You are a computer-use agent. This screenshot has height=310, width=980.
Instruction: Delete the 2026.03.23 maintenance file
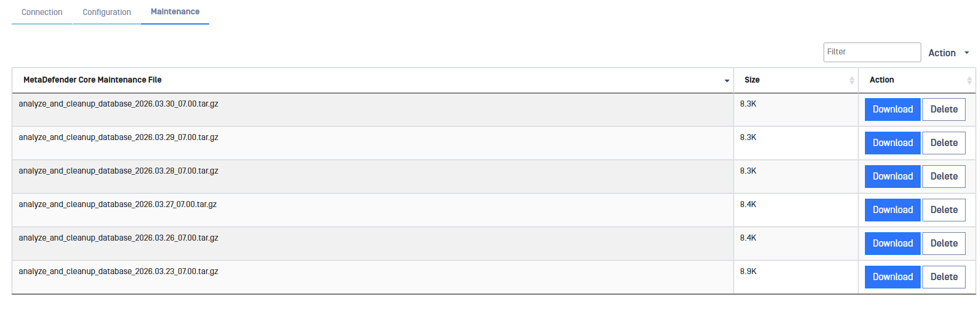[x=943, y=277]
